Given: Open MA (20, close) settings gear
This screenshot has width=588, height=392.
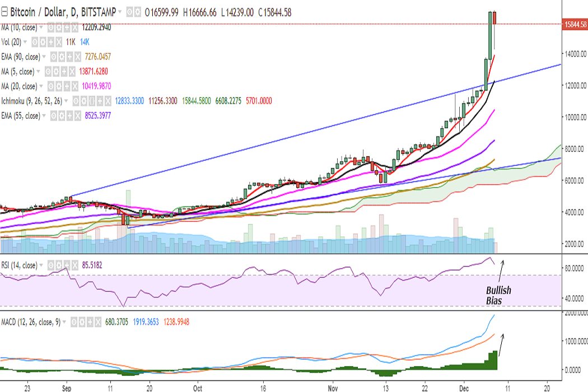Looking at the screenshot, I should (59, 86).
